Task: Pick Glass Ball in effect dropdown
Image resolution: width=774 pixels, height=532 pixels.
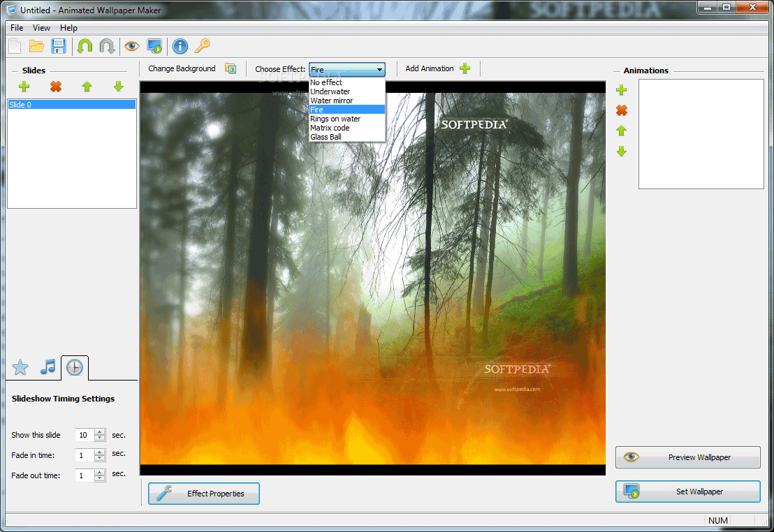Action: point(326,137)
